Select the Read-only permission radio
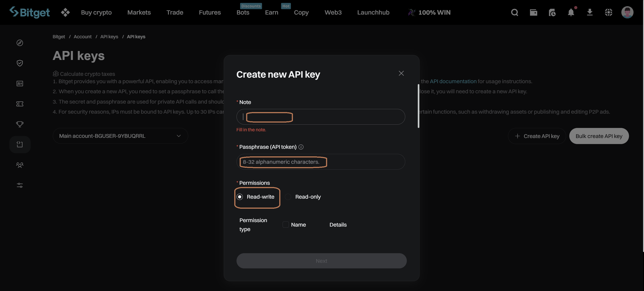 tap(288, 197)
